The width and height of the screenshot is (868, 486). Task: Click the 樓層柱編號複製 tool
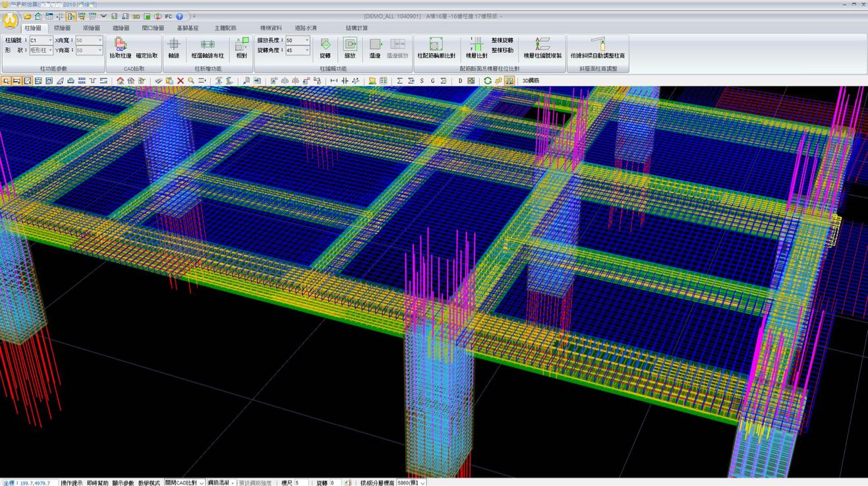pos(542,49)
